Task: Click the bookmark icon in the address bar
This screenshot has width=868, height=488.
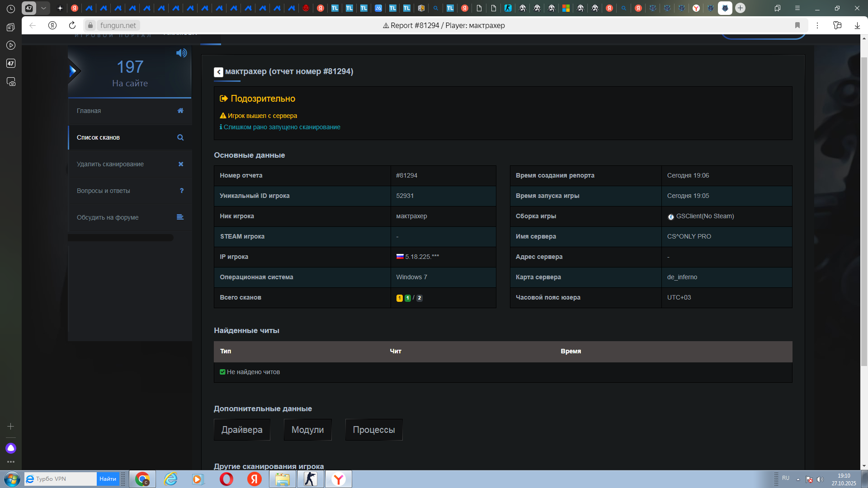Action: click(797, 25)
